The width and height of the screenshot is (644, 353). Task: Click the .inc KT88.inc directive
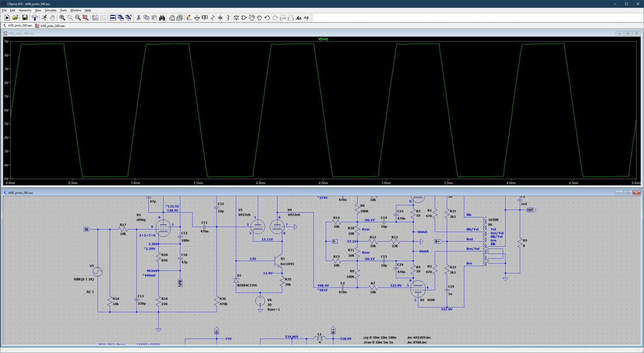coord(417,342)
